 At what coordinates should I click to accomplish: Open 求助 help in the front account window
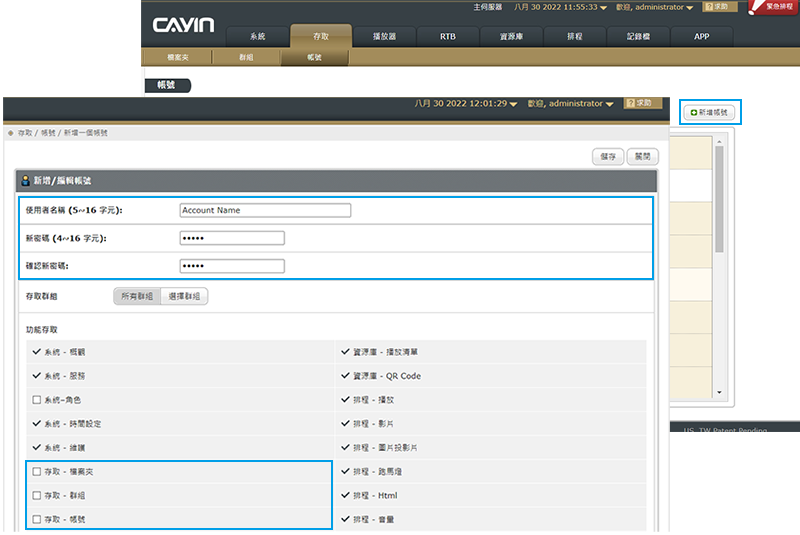[643, 103]
